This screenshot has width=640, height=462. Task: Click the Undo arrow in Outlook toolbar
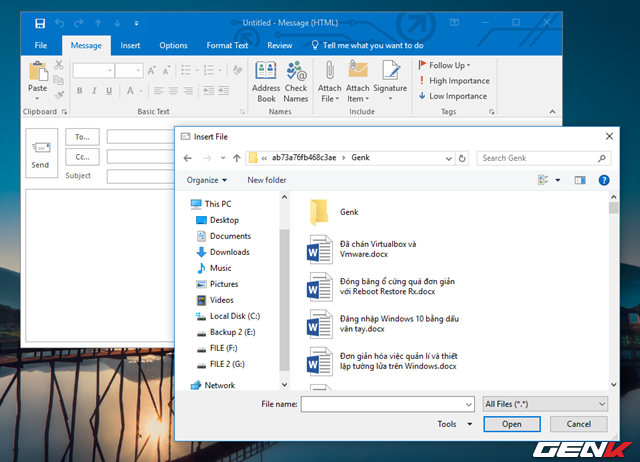coord(60,23)
